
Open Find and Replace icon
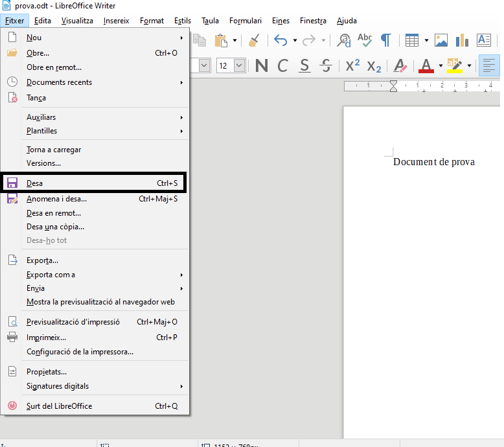tap(343, 41)
